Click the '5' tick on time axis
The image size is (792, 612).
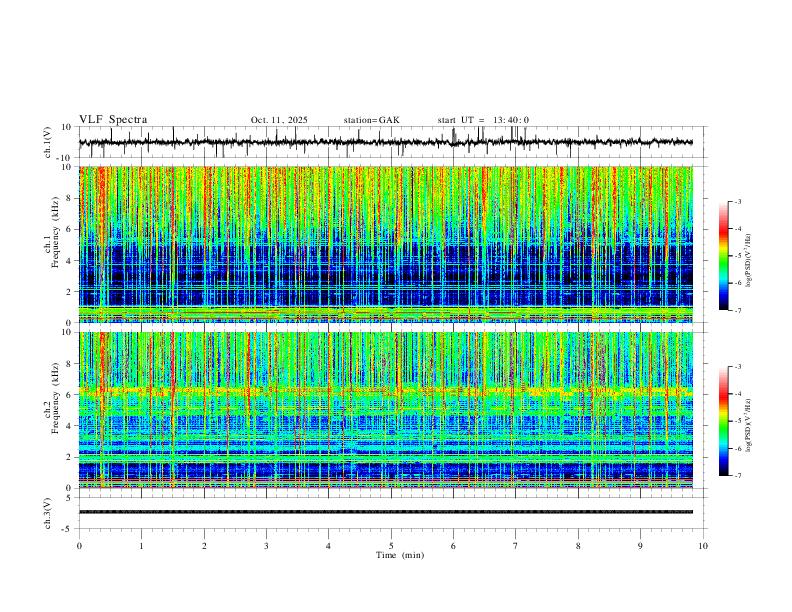[391, 546]
